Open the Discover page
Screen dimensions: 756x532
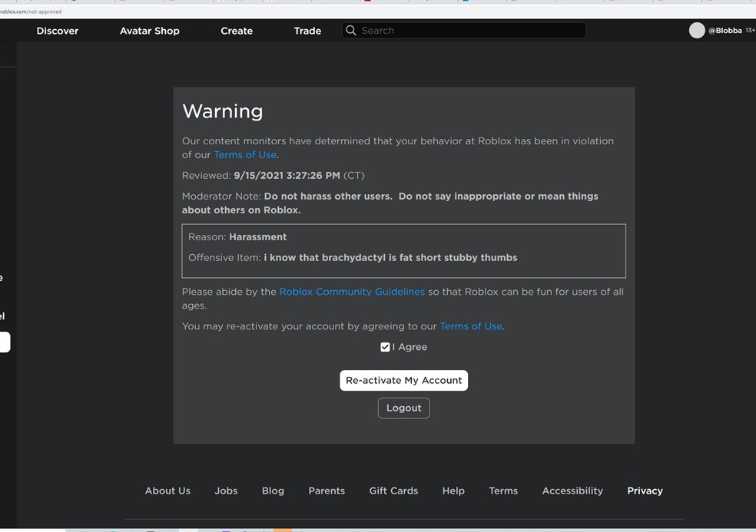click(x=58, y=31)
